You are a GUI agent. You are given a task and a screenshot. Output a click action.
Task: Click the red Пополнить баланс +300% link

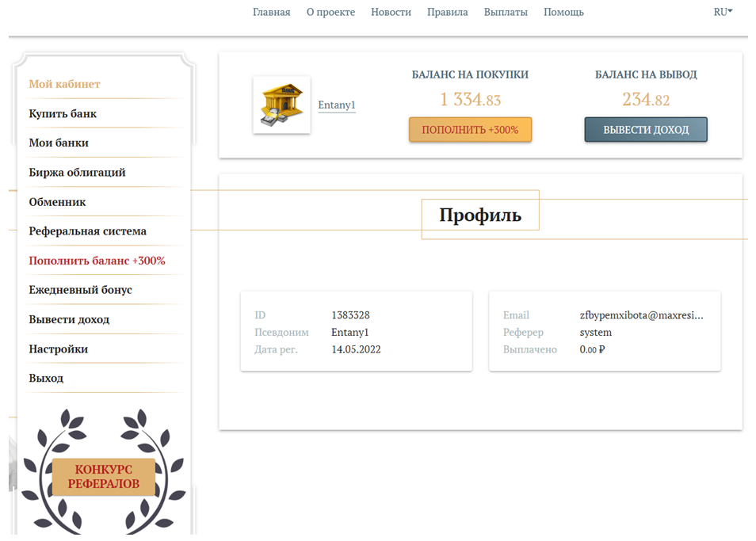[97, 261]
